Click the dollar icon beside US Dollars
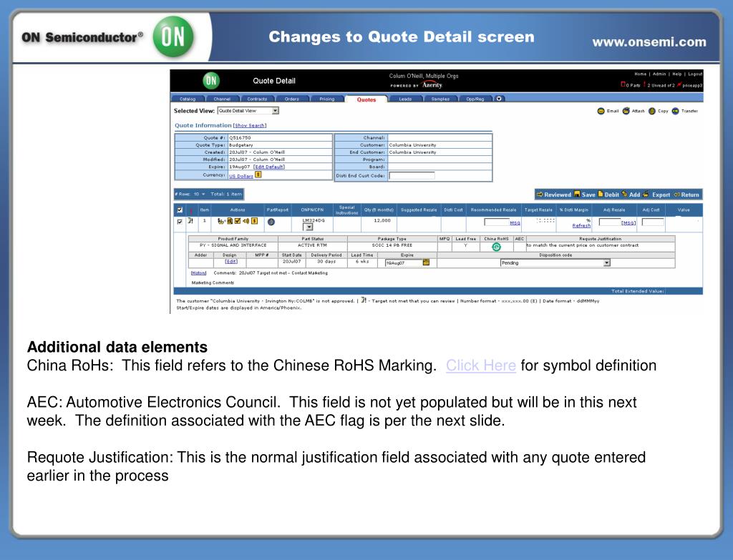 point(258,175)
